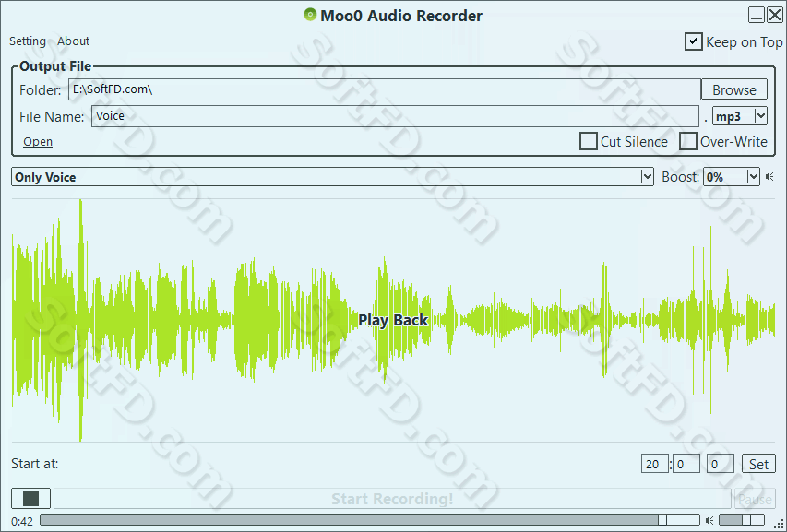787x532 pixels.
Task: Click the stop playback square button
Action: pos(30,499)
